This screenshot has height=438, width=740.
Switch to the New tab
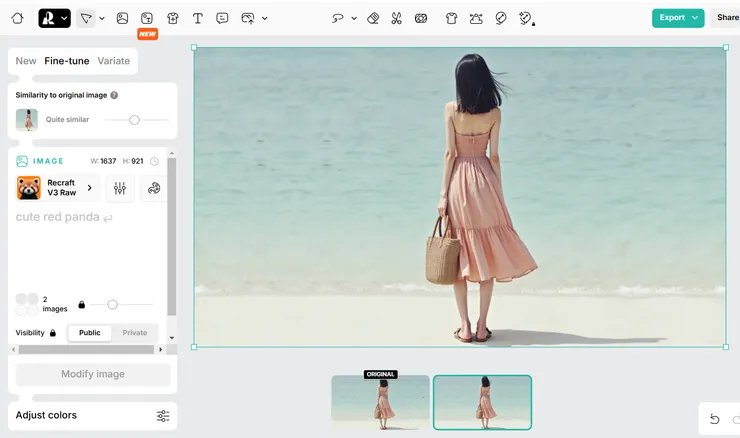pyautogui.click(x=26, y=61)
